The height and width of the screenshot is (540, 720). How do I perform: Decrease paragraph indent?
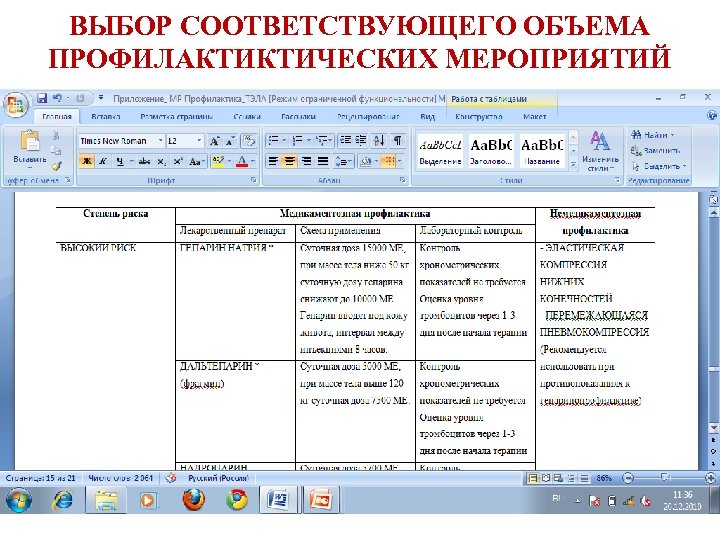click(345, 140)
